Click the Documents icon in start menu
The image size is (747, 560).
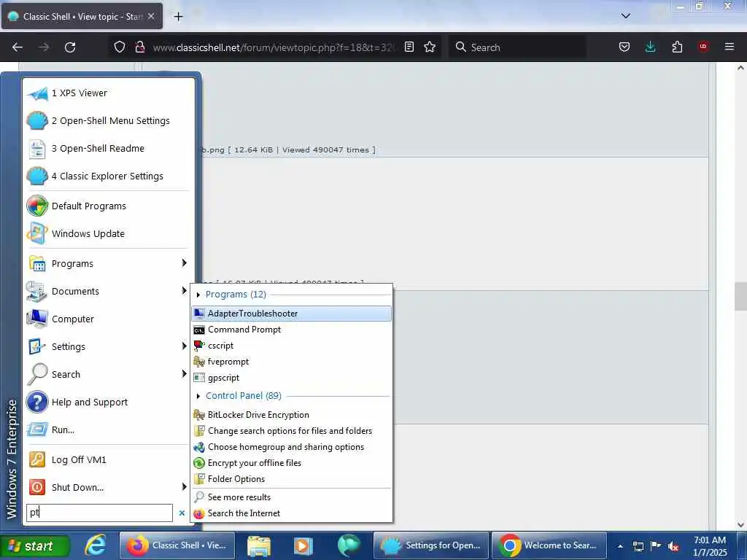coord(37,292)
